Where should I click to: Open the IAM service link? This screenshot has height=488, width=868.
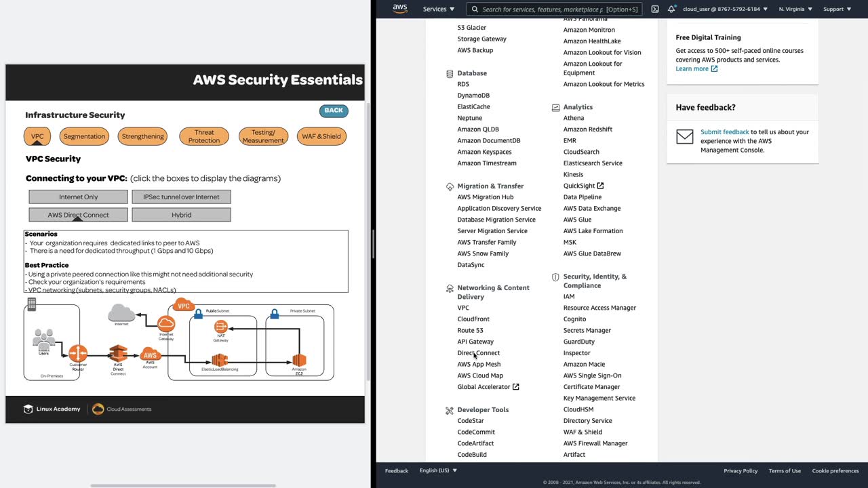pyautogui.click(x=569, y=296)
